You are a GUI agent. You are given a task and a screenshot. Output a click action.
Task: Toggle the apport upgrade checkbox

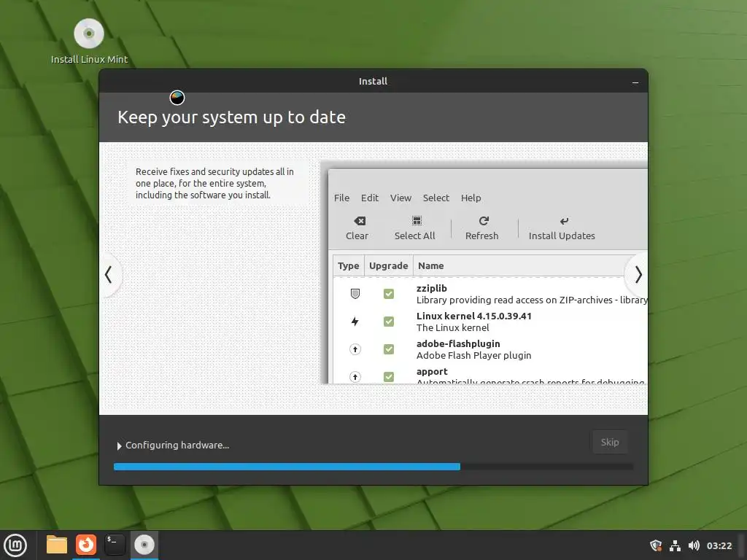click(389, 377)
